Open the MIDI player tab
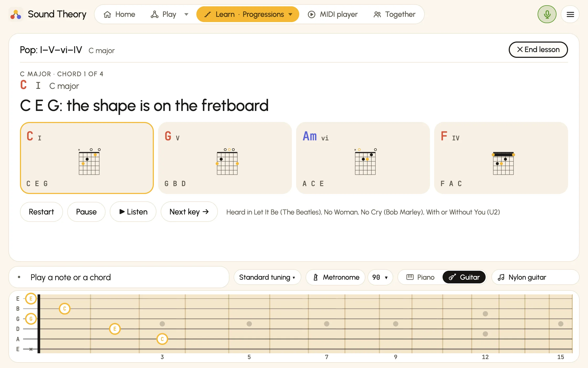588x368 pixels. (333, 14)
